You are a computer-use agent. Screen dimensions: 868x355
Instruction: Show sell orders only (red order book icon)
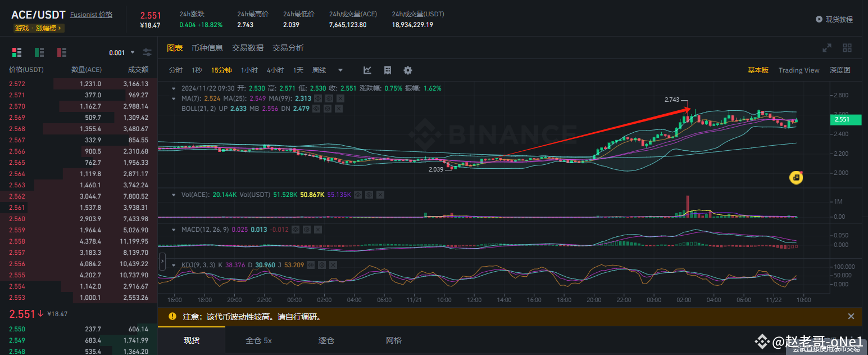point(62,52)
